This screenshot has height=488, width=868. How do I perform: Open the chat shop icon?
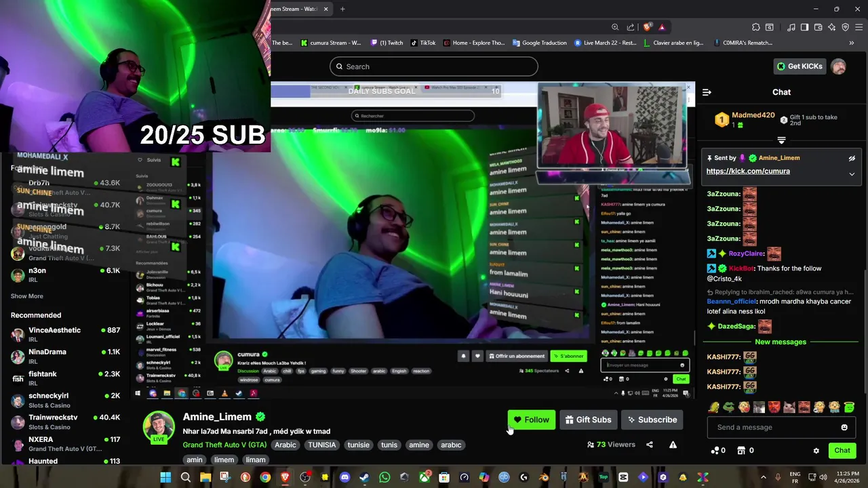coord(742,450)
